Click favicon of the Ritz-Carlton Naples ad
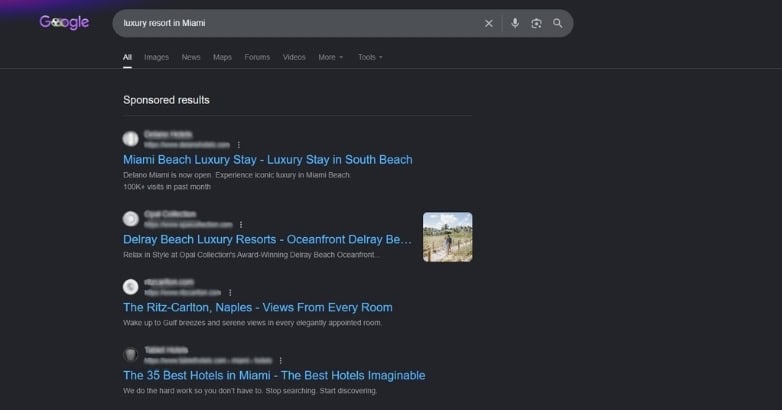782x410 pixels. tap(131, 287)
